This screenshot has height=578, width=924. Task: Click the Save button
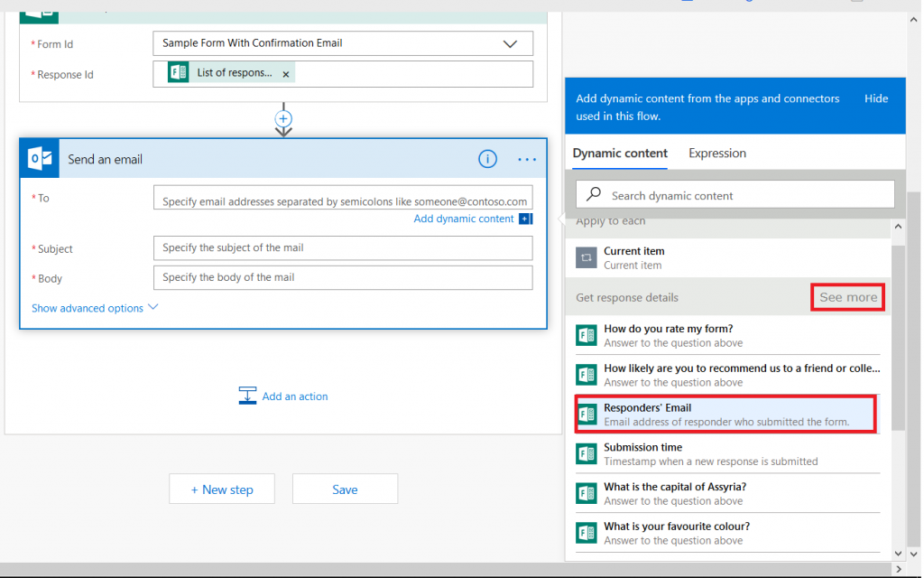coord(345,489)
